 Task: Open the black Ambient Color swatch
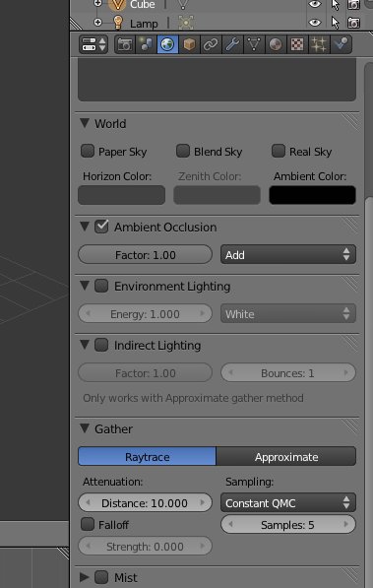(x=312, y=195)
